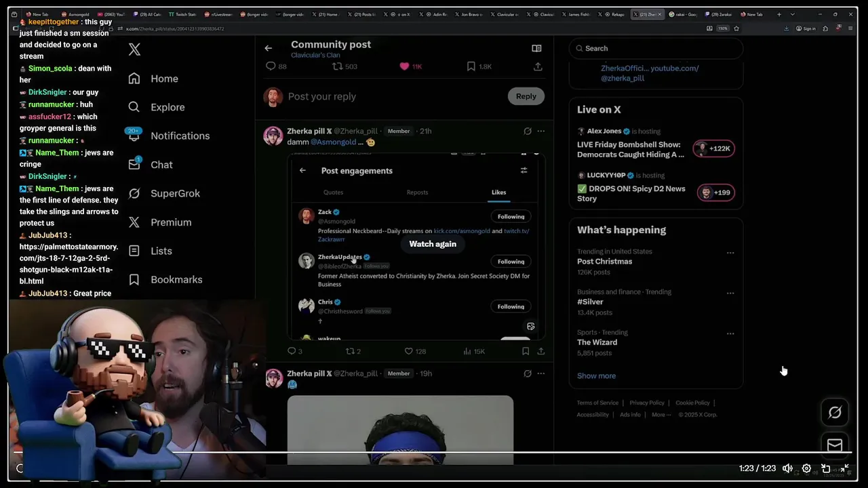868x488 pixels.
Task: Open options for The Wizard trend
Action: [730, 333]
